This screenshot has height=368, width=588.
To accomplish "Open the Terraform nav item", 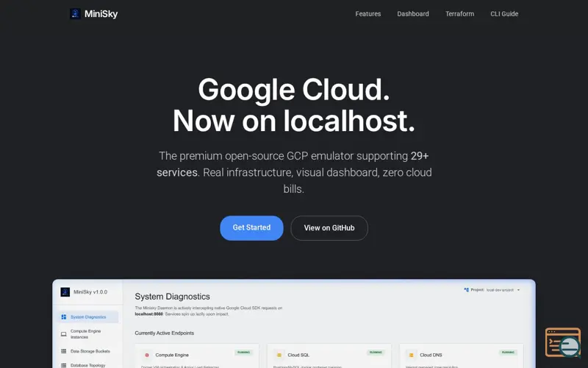I will [x=459, y=14].
